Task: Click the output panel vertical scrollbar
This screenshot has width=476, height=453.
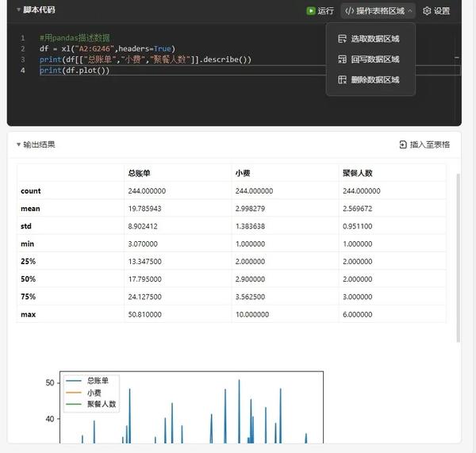Action: tap(458, 258)
